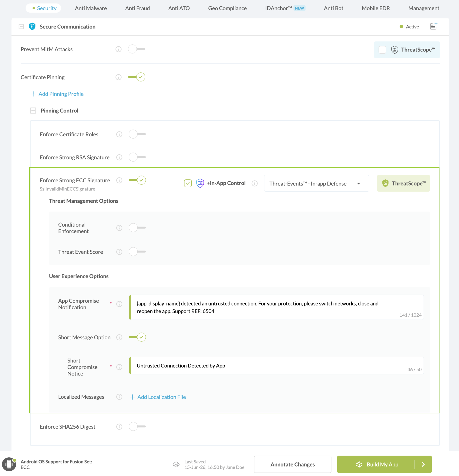The width and height of the screenshot is (459, 476).
Task: Open the Anti Fraud tab
Action: click(x=138, y=8)
